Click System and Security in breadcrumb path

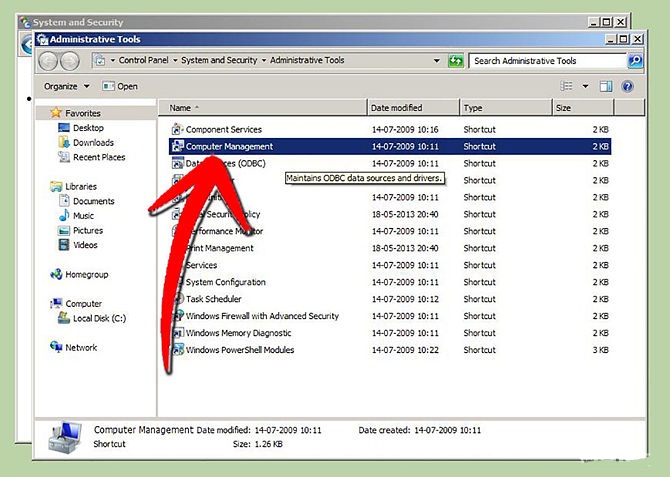pos(219,60)
